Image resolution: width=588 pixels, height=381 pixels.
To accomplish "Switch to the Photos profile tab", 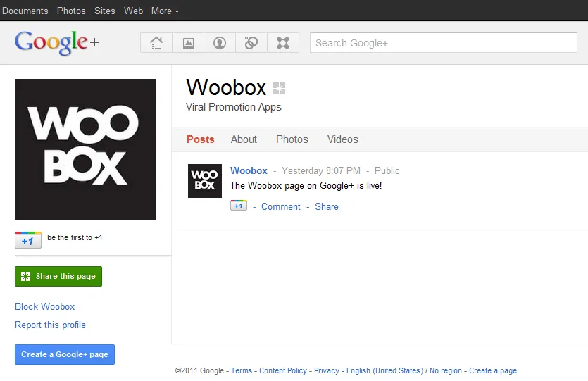I will coord(292,139).
